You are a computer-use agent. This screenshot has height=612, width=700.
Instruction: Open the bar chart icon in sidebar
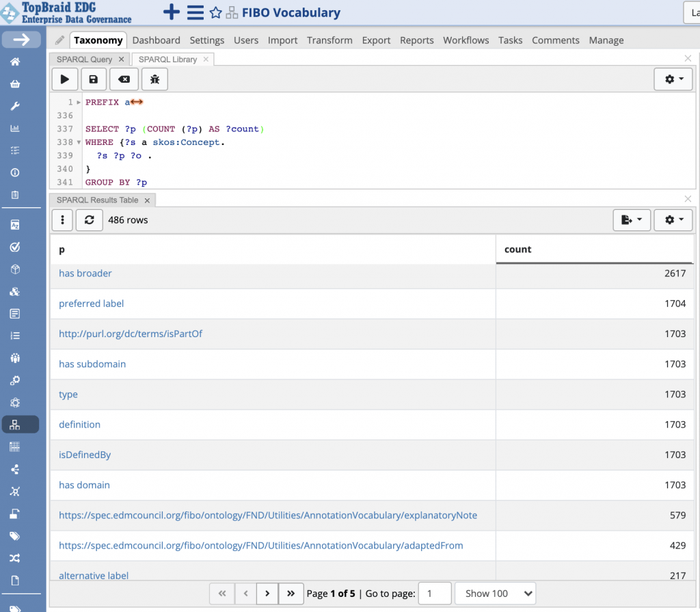coord(15,129)
